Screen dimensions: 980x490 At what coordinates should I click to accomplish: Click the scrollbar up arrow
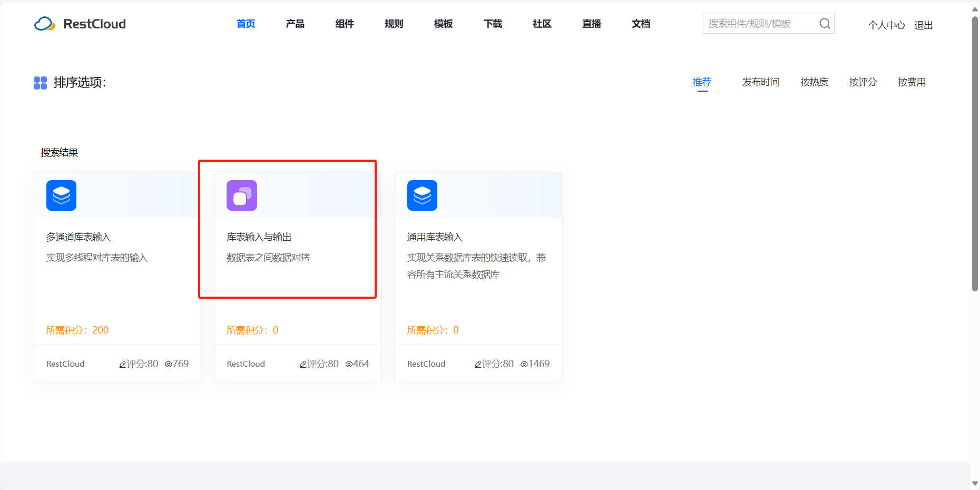(x=975, y=8)
